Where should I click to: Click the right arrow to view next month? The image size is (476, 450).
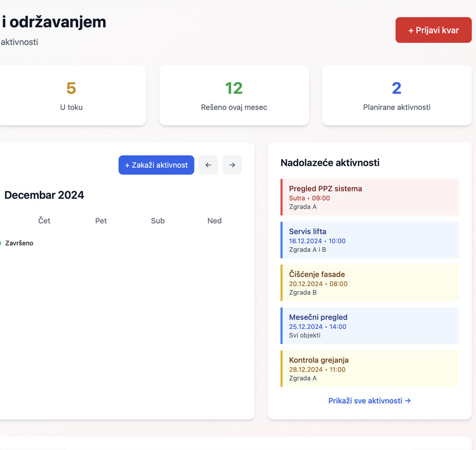232,165
